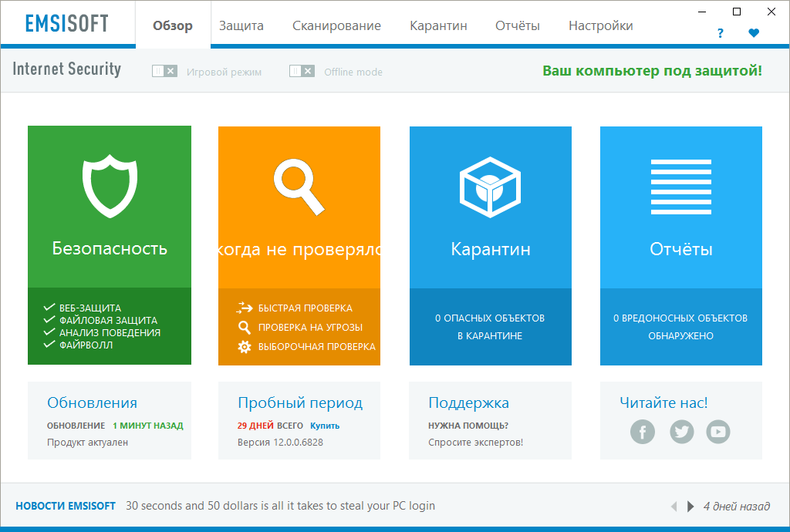Click the quick scan arrow icon

(245, 308)
